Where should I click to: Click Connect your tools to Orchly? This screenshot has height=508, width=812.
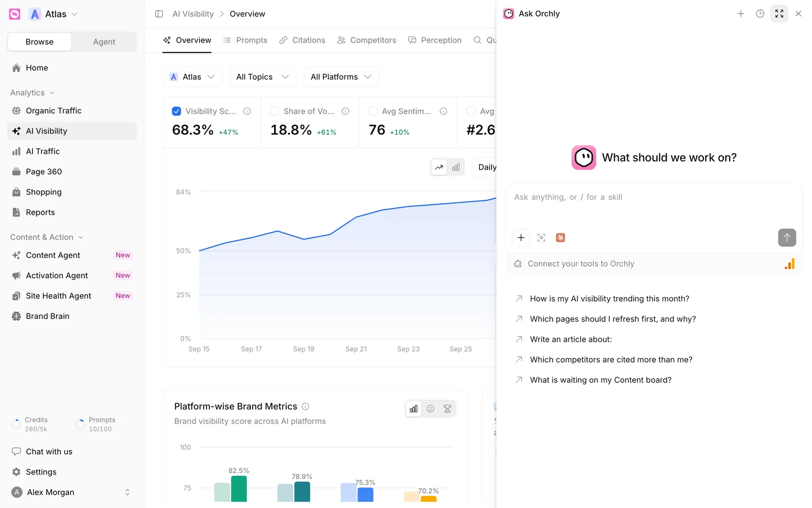click(654, 264)
